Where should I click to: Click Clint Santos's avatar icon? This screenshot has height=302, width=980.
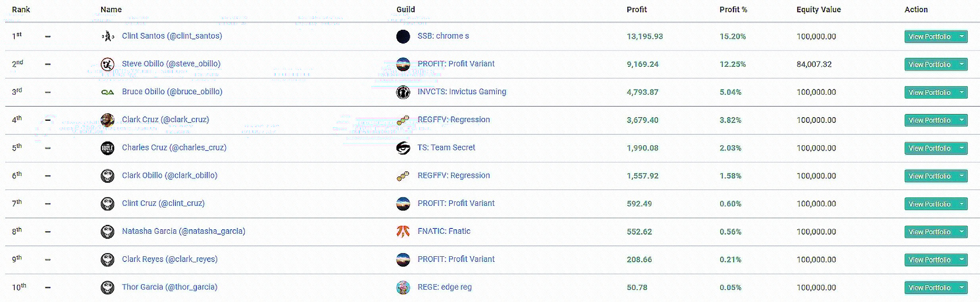108,37
